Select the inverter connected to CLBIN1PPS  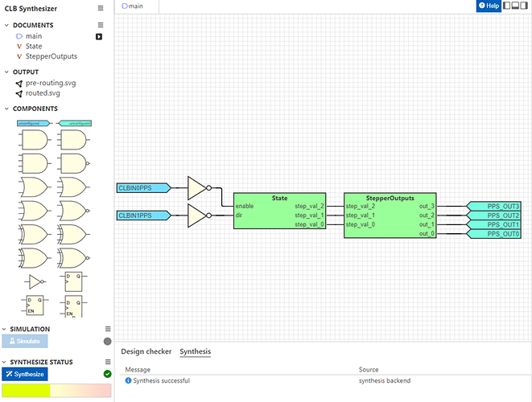click(x=199, y=215)
